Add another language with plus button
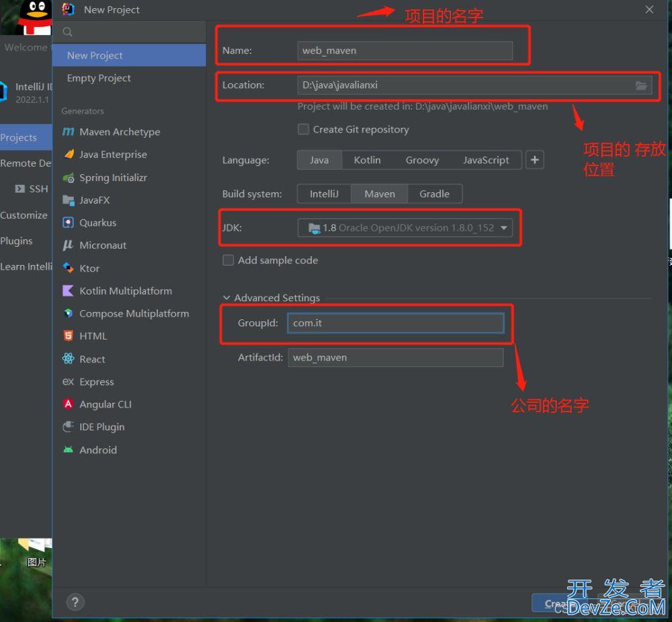The height and width of the screenshot is (622, 672). [x=535, y=160]
